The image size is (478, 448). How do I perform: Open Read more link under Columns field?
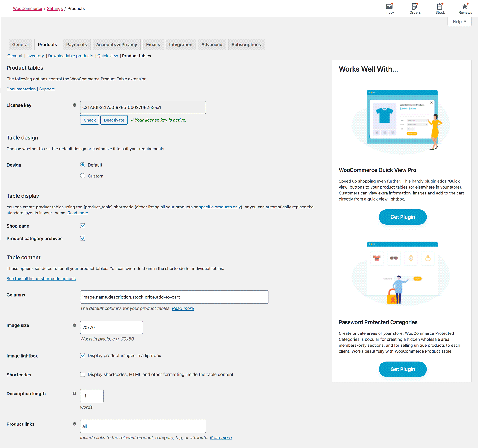coord(183,308)
